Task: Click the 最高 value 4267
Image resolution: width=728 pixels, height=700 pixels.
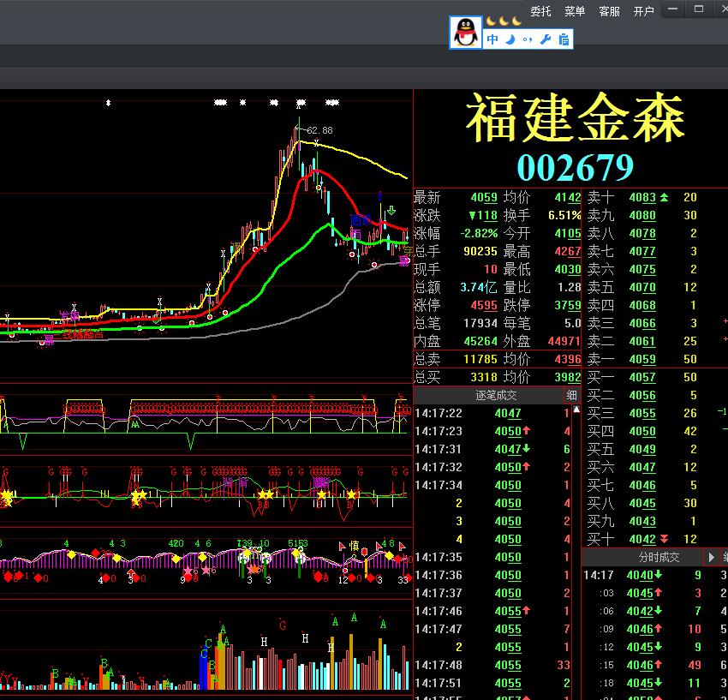Action: click(567, 251)
